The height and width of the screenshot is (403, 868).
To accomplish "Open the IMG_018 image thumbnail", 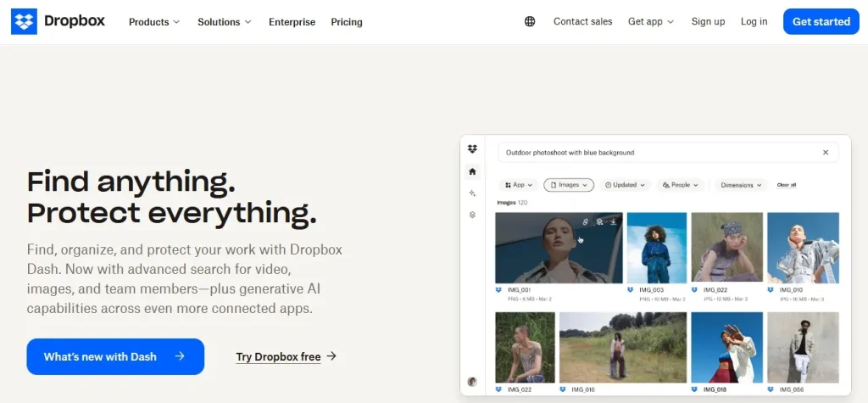I will tap(726, 348).
